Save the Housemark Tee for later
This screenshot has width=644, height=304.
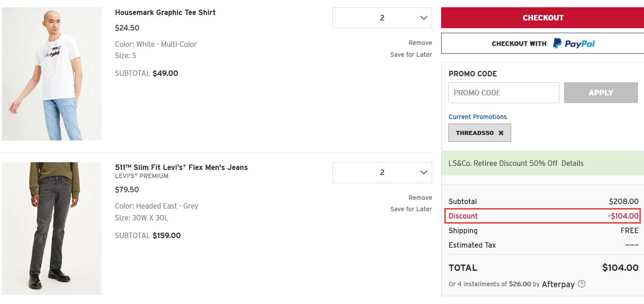(x=411, y=55)
